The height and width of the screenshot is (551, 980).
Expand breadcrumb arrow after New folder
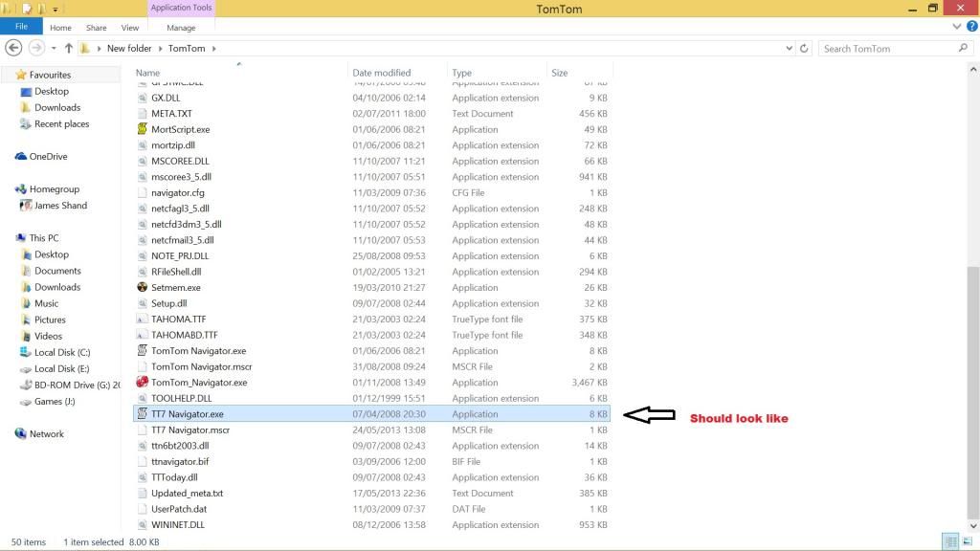coord(160,48)
